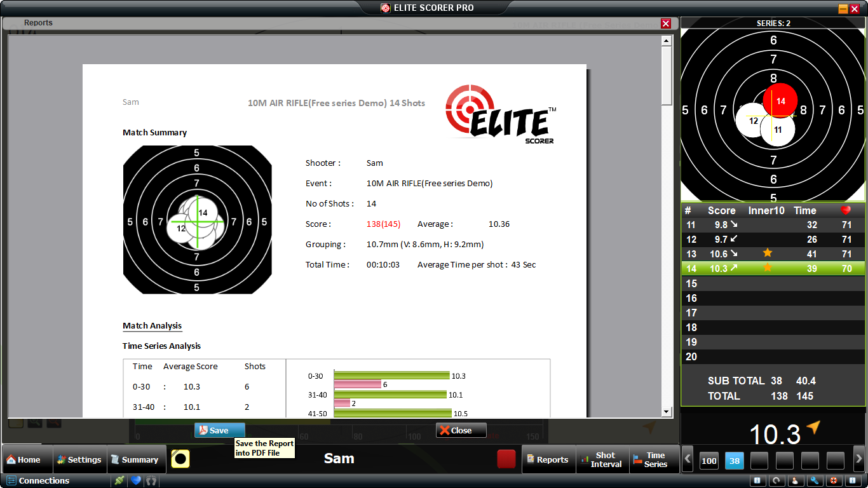Click the red score 138(145) in report

click(383, 224)
